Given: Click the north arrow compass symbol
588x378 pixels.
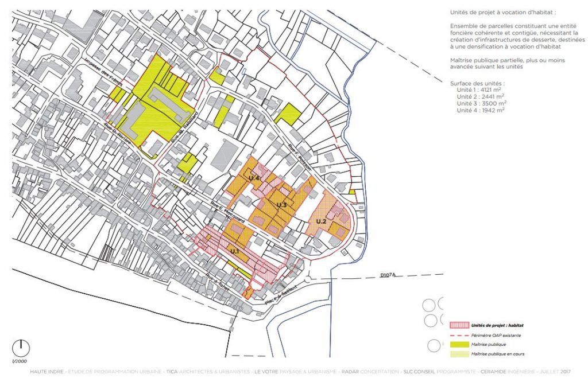Looking at the screenshot, I should point(21,346).
